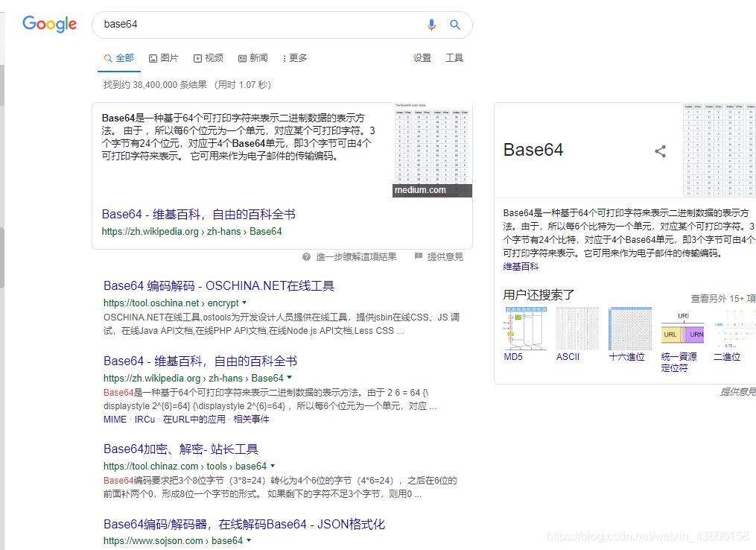The height and width of the screenshot is (550, 756).
Task: Open 统一资源定位符 related search thumbnail
Action: tap(683, 329)
